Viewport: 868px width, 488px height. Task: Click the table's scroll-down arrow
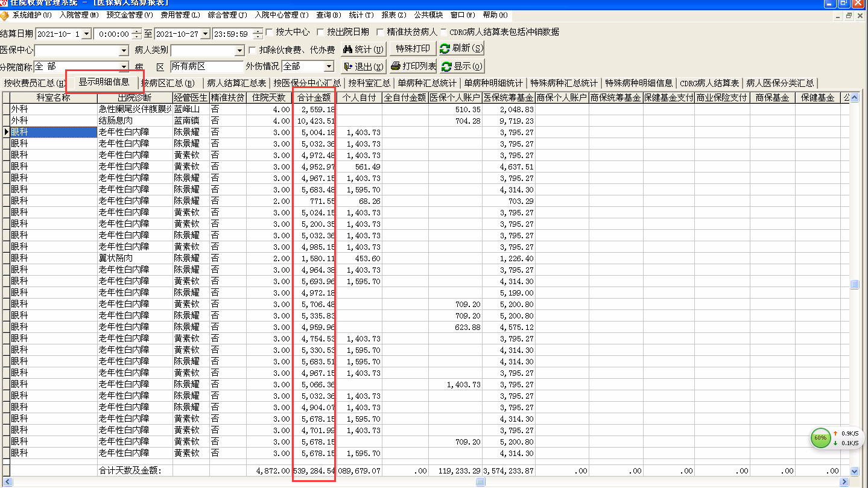click(854, 471)
